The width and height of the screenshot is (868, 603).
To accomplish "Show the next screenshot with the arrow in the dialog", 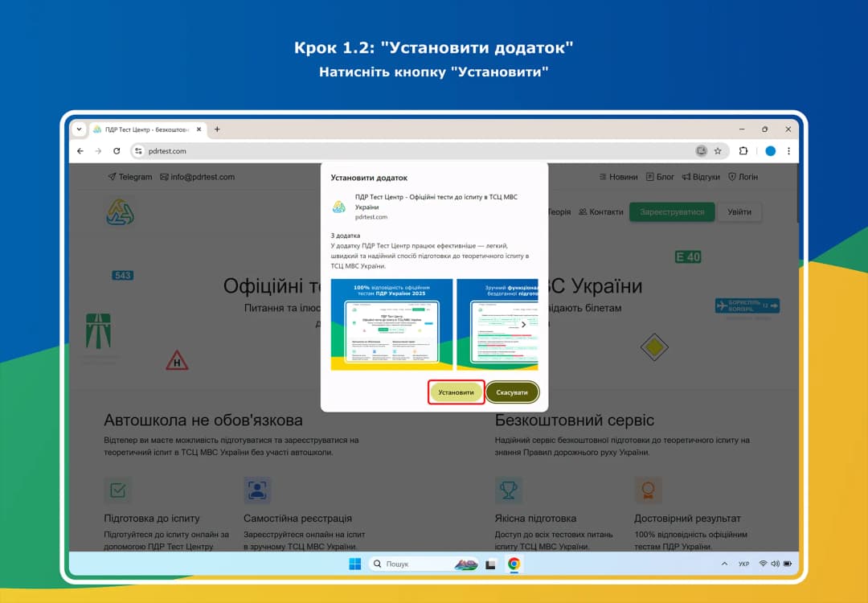I will (523, 325).
